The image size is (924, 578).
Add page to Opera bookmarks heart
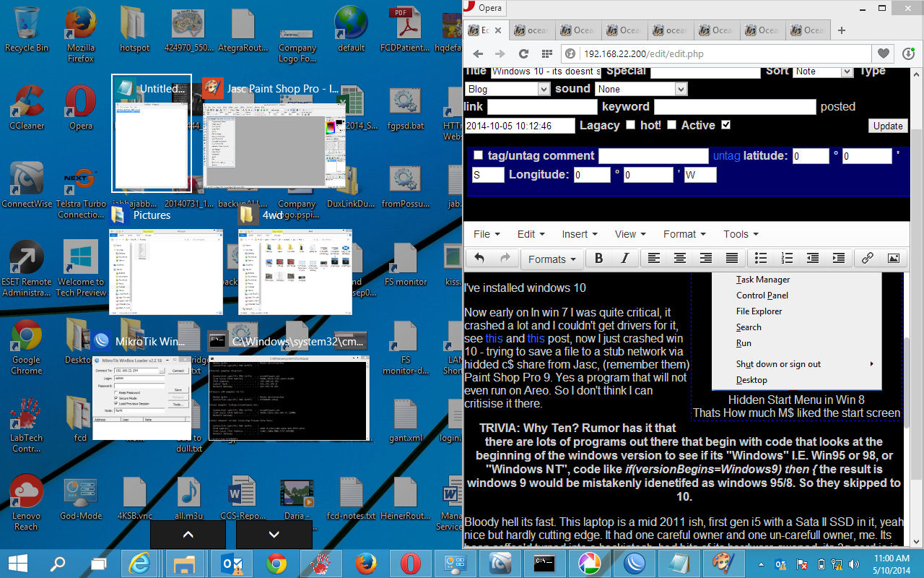click(x=884, y=53)
